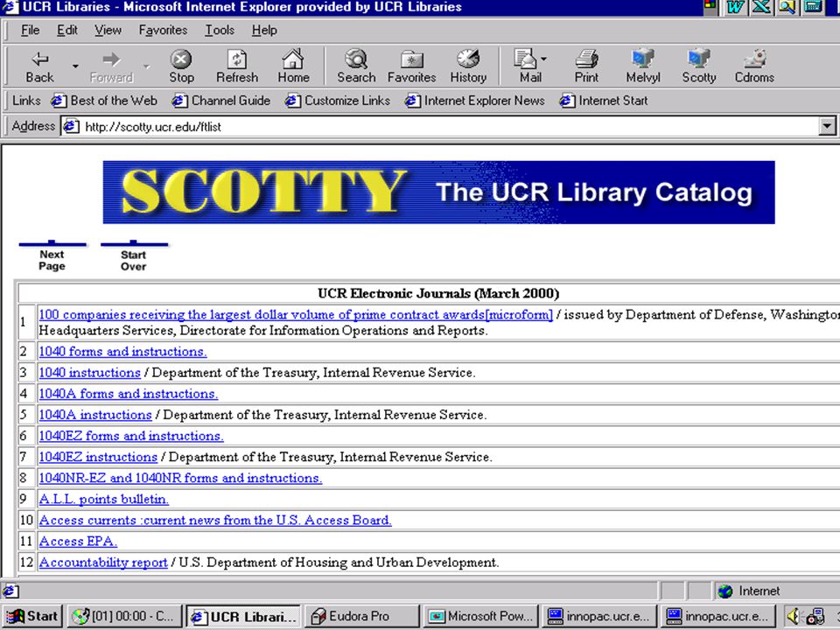Open the Mail toolbar button
Screen dimensions: 840x630
[x=530, y=66]
